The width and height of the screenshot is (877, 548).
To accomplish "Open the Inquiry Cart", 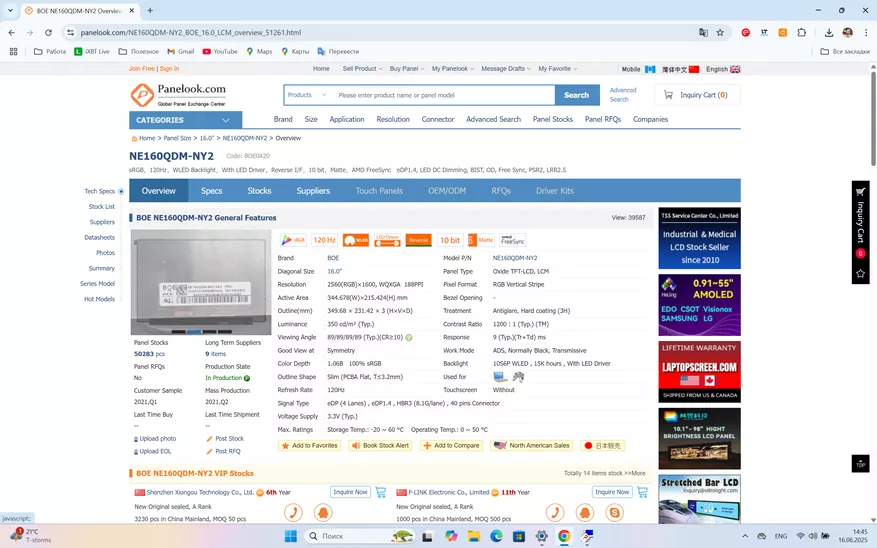I will pyautogui.click(x=697, y=95).
